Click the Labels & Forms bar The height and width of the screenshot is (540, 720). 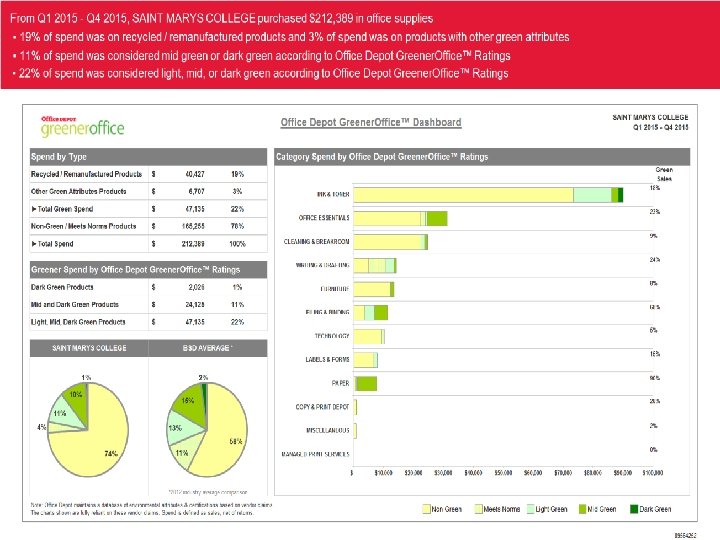pos(366,360)
